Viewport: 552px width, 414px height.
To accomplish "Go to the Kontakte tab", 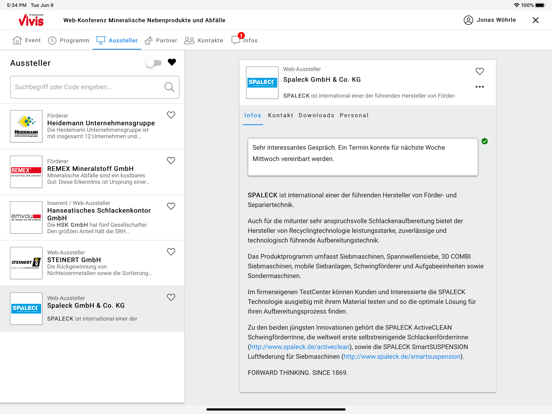I will click(203, 40).
